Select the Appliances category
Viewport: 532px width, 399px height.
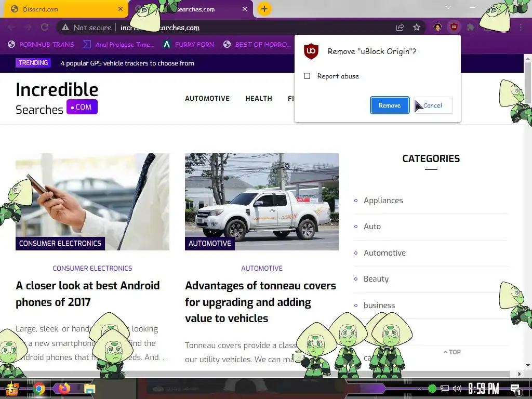tap(383, 201)
